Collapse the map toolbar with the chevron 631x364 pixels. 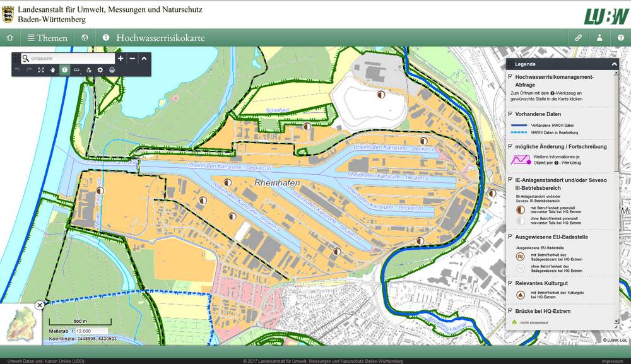[x=144, y=59]
